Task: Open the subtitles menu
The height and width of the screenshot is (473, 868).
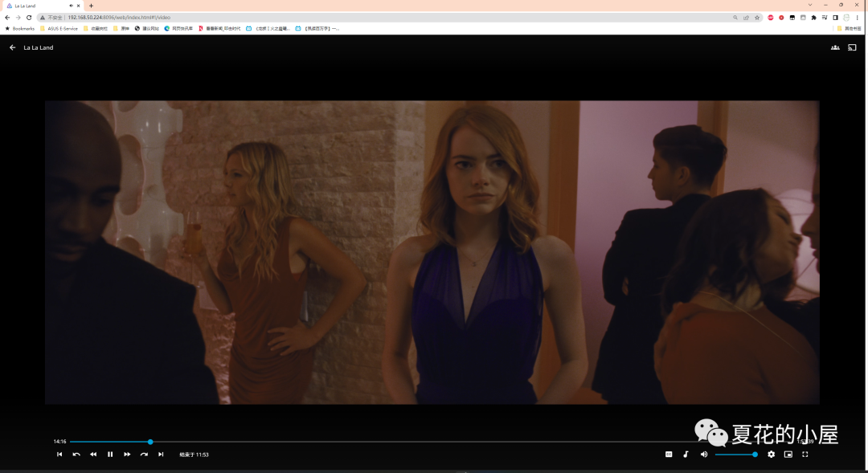Action: click(669, 455)
